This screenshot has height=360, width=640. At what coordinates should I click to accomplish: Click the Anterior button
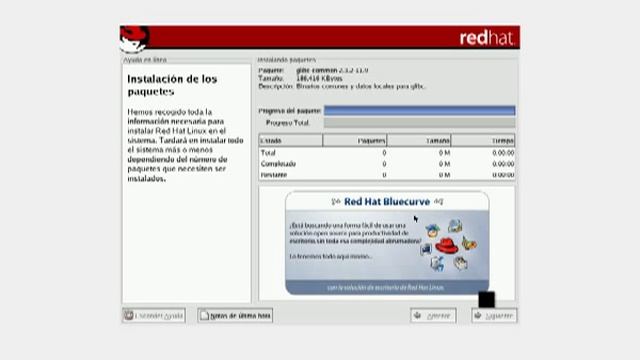tap(433, 316)
